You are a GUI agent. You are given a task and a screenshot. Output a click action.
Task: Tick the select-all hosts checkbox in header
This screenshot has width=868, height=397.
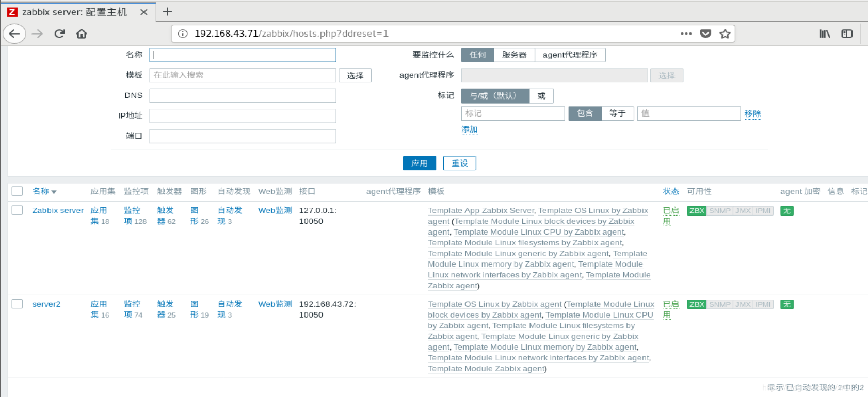click(18, 191)
